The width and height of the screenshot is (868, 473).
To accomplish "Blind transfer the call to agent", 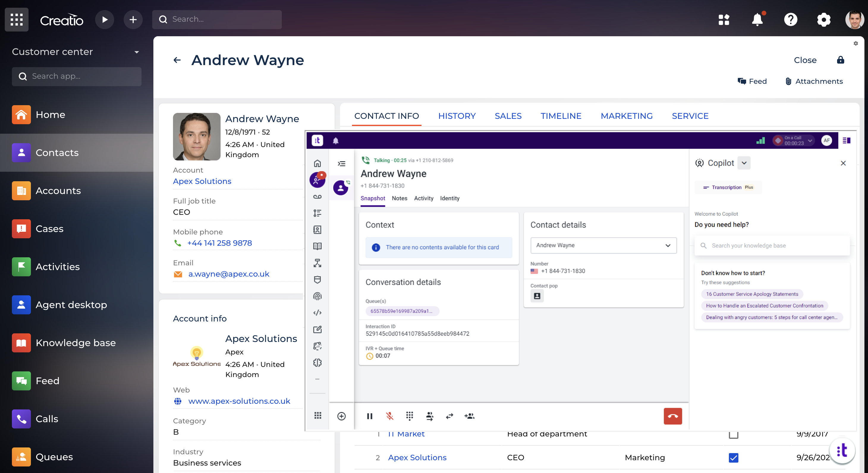I will coord(430,416).
